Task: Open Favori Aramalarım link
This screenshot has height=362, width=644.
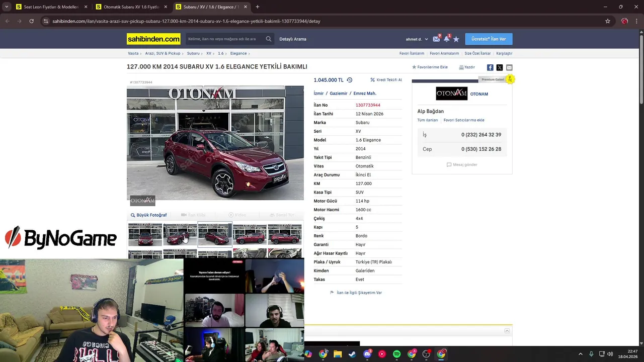Action: [x=444, y=53]
